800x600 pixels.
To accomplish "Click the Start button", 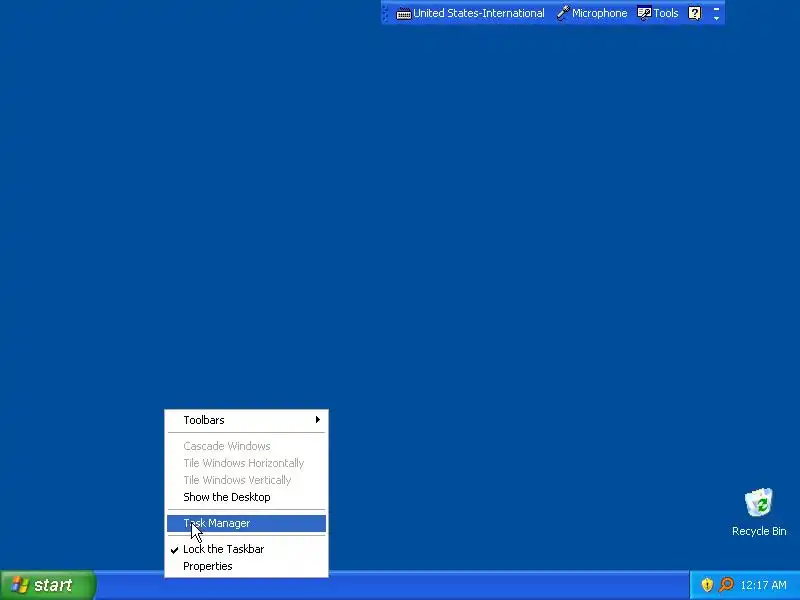I will point(47,585).
